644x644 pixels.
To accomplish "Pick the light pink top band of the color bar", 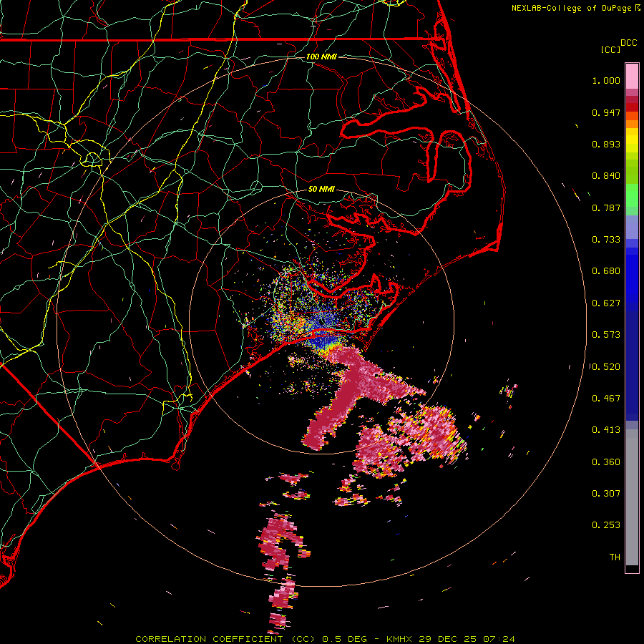I will tap(632, 76).
